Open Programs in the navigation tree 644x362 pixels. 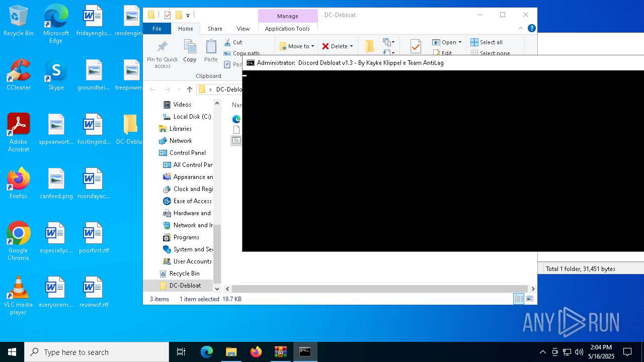coord(182,237)
